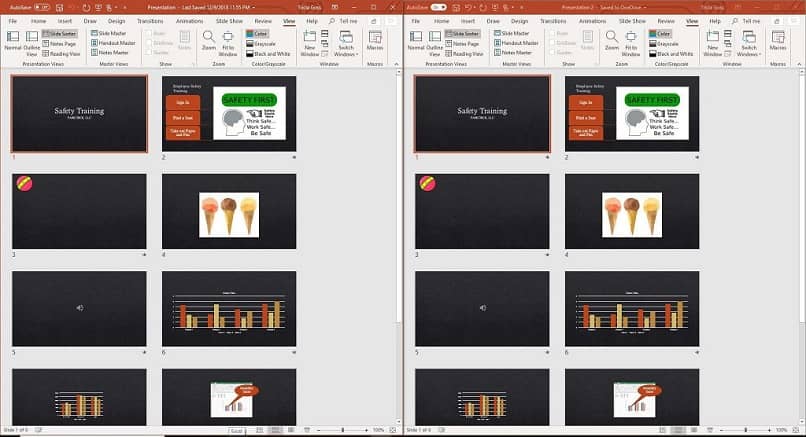Click Zoom magnifier in the left window ribbon
806x437 pixels.
pyautogui.click(x=209, y=40)
